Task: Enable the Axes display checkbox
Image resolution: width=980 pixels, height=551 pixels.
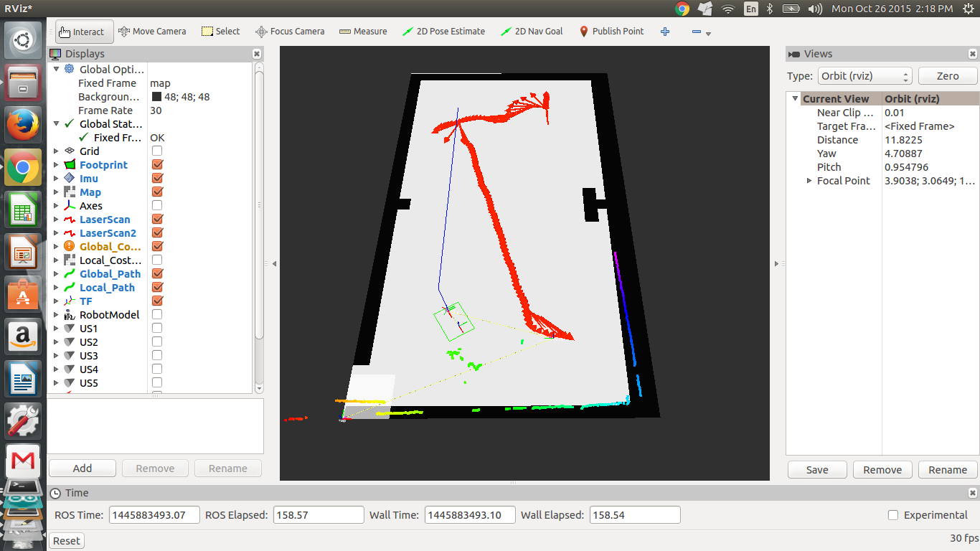Action: [157, 206]
